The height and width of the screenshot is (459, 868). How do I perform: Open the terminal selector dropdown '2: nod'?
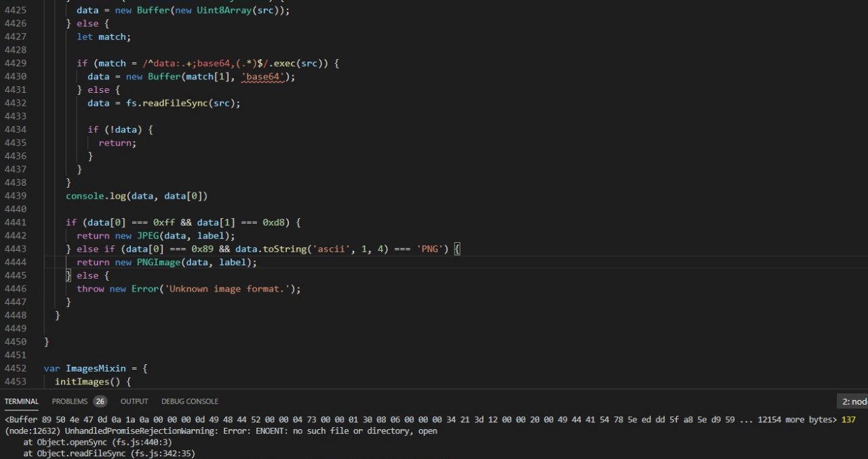click(x=852, y=401)
